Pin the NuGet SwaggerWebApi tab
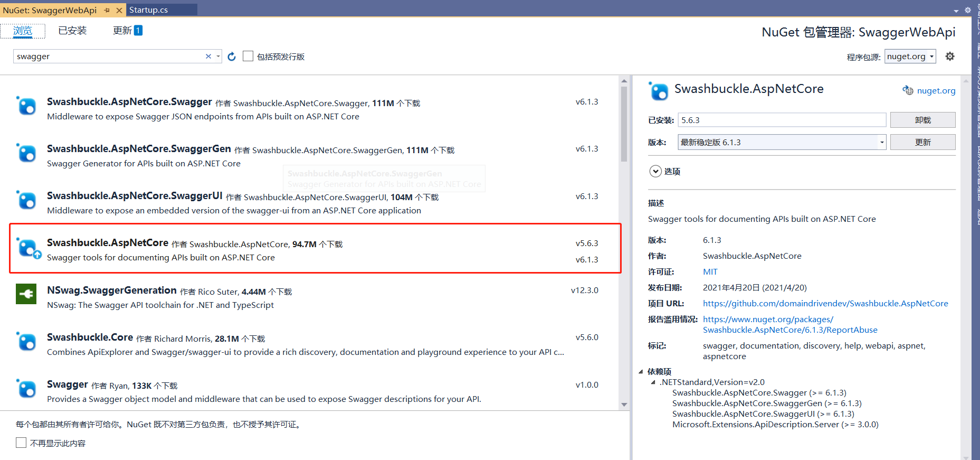The width and height of the screenshot is (980, 460). click(107, 10)
